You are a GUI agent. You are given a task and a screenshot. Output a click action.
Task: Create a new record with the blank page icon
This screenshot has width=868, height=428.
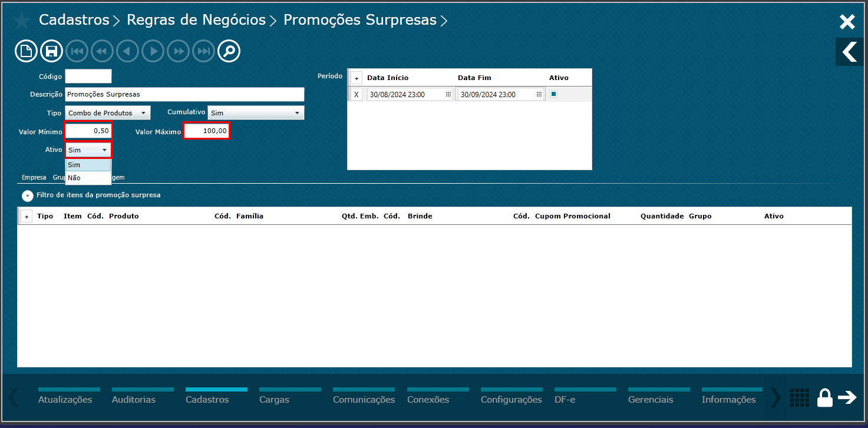coord(26,51)
